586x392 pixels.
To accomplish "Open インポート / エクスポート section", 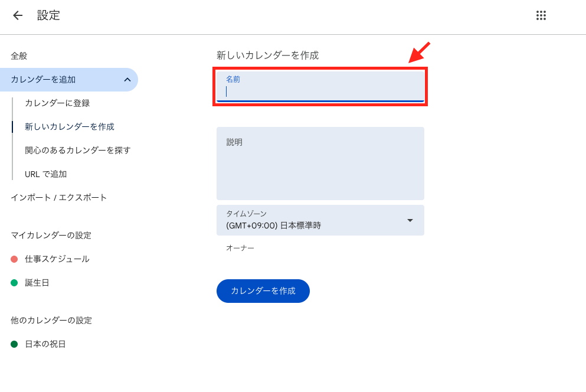I will [58, 198].
